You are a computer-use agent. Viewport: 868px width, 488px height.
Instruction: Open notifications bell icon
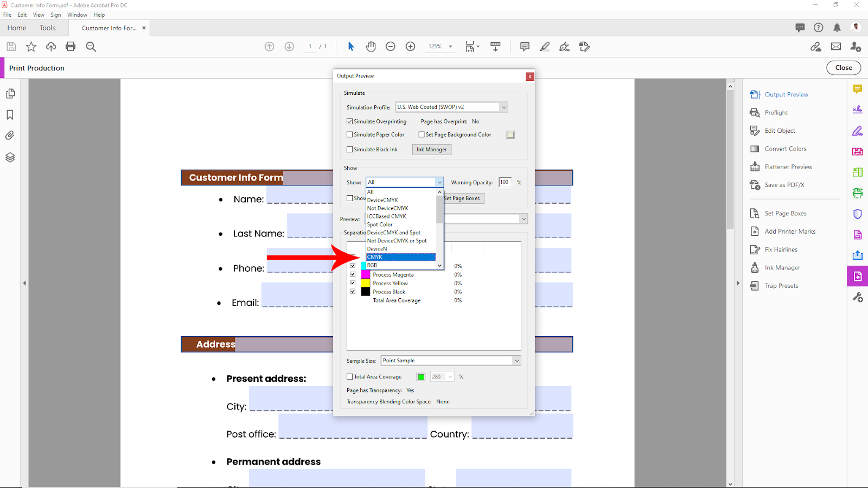coord(837,28)
